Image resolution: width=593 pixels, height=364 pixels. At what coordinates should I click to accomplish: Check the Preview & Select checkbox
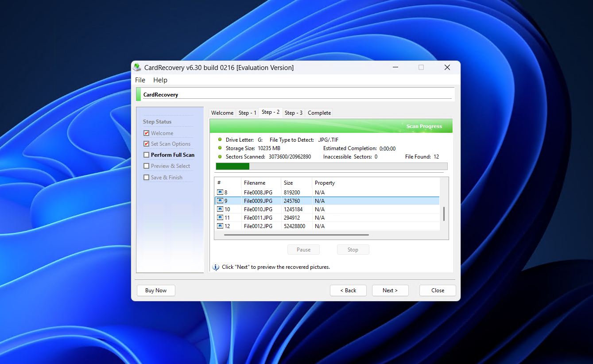tap(146, 166)
